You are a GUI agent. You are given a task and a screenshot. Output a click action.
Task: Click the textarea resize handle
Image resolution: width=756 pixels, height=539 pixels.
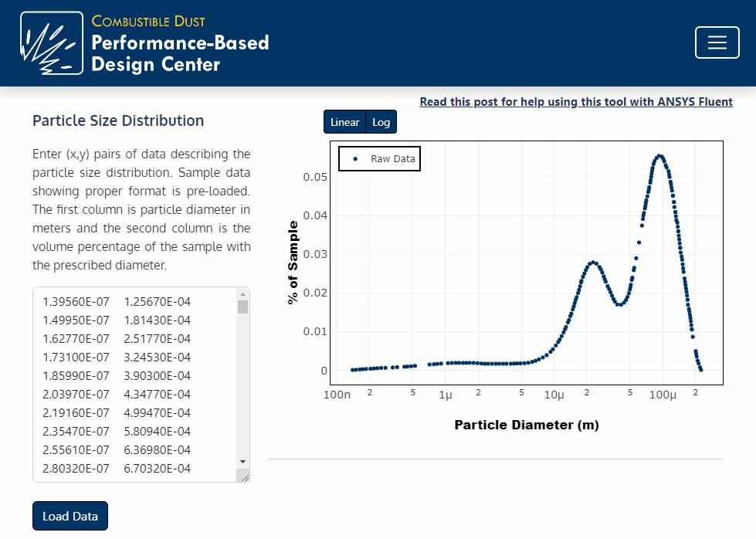(x=245, y=477)
